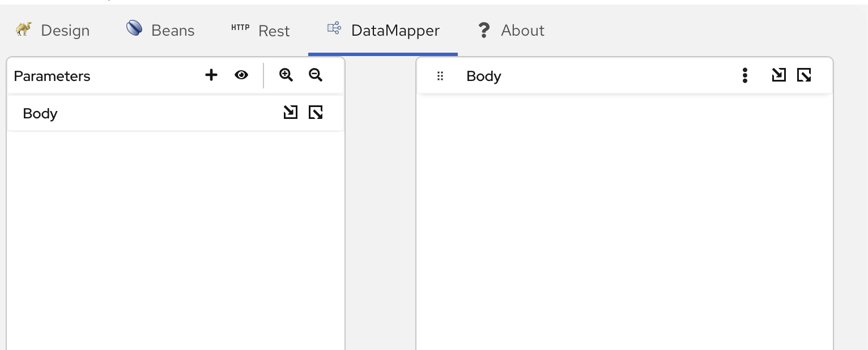Detach schema from the target Body
Screen dimensions: 868x350
(804, 75)
